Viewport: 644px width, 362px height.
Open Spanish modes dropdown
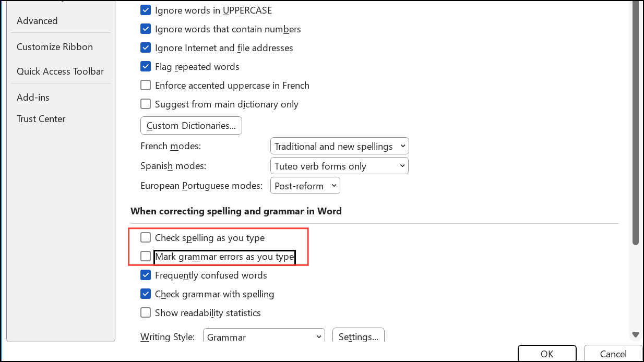[x=339, y=166]
